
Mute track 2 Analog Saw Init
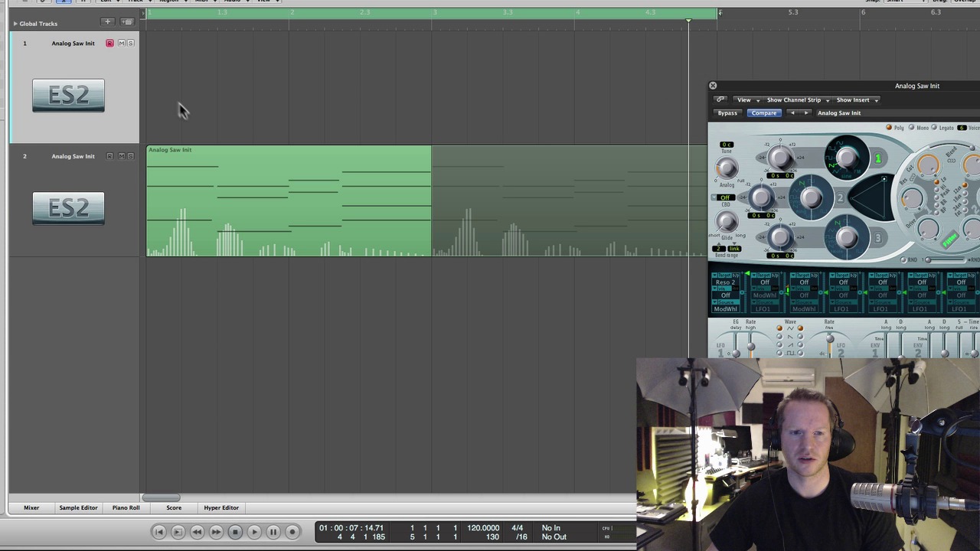(x=121, y=156)
